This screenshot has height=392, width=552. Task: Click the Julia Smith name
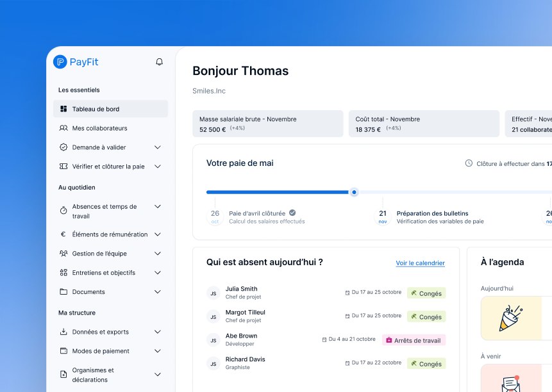[x=241, y=289]
